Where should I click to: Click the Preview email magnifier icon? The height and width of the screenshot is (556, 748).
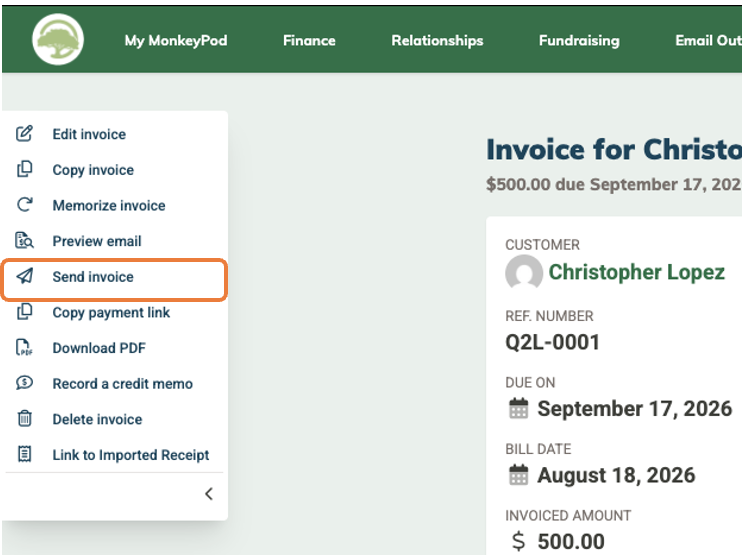point(24,240)
